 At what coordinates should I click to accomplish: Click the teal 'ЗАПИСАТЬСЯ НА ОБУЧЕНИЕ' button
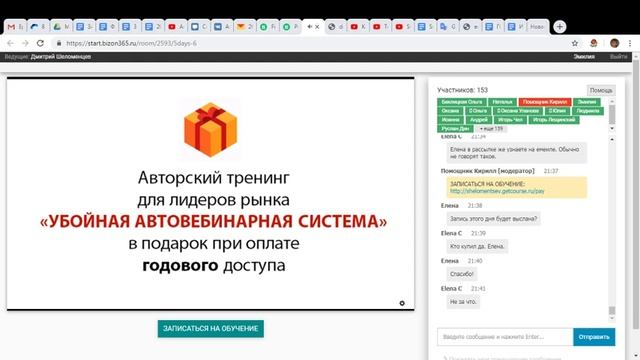[x=211, y=329]
